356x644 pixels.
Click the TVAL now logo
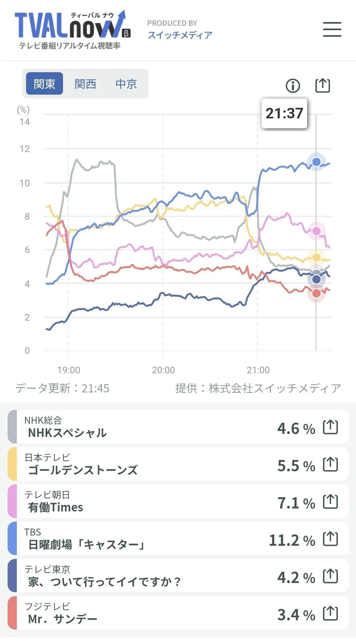[73, 30]
